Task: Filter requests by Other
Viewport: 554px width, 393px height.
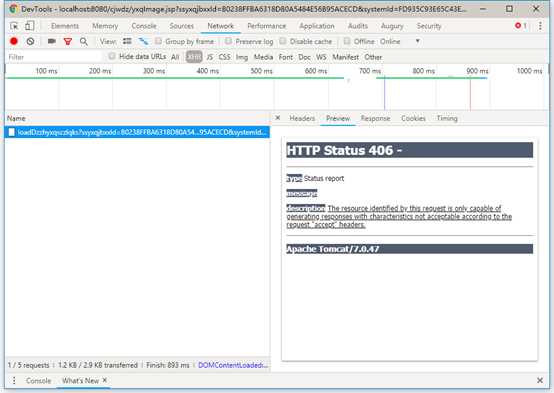Action: (x=373, y=57)
